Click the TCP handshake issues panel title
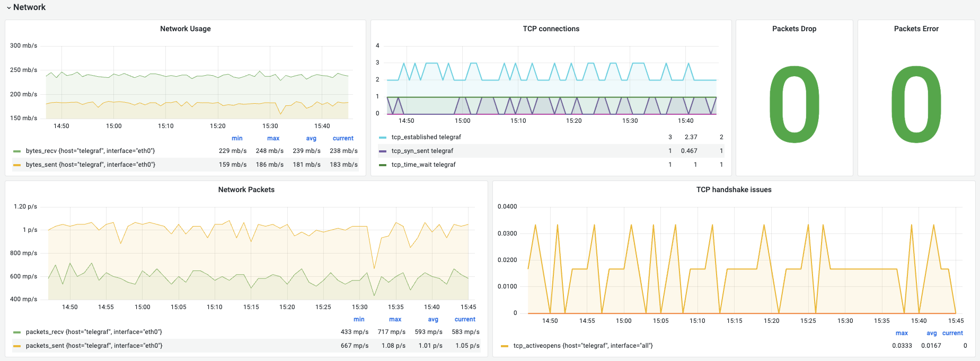 coord(734,190)
